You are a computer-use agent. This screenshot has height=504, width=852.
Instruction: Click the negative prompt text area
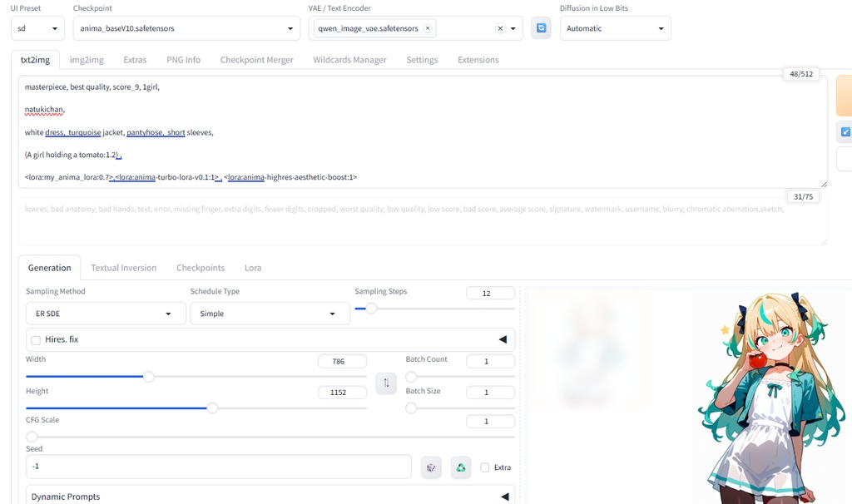(423, 222)
